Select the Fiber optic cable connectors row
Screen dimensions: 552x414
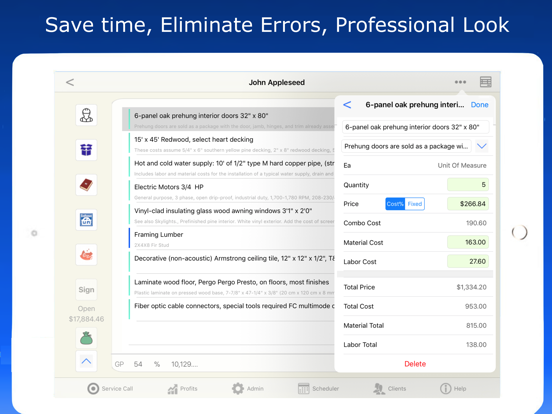(232, 309)
